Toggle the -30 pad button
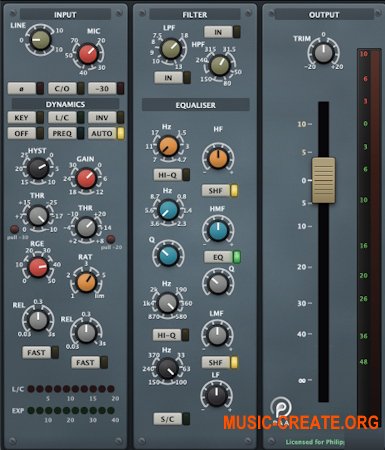 [x=106, y=89]
